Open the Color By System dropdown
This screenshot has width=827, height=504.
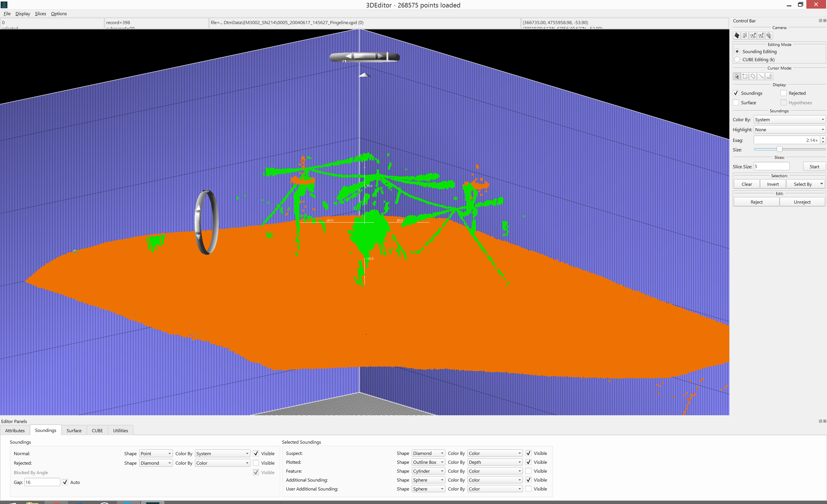click(x=789, y=120)
